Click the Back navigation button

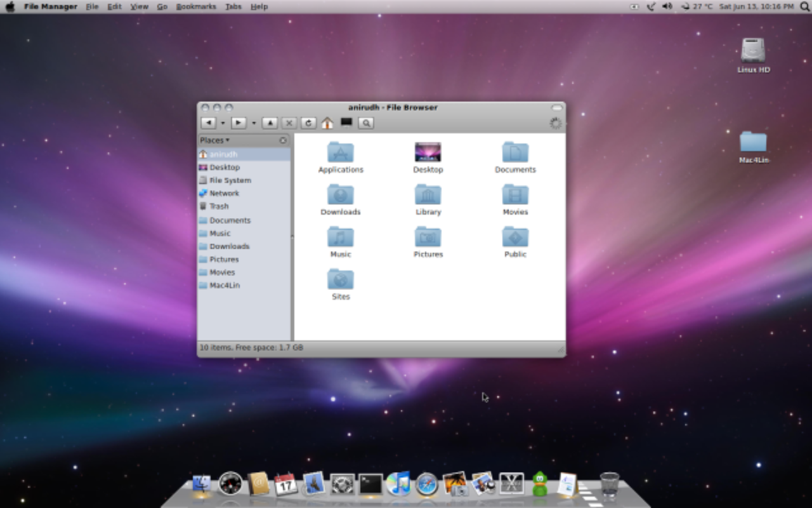[x=209, y=123]
